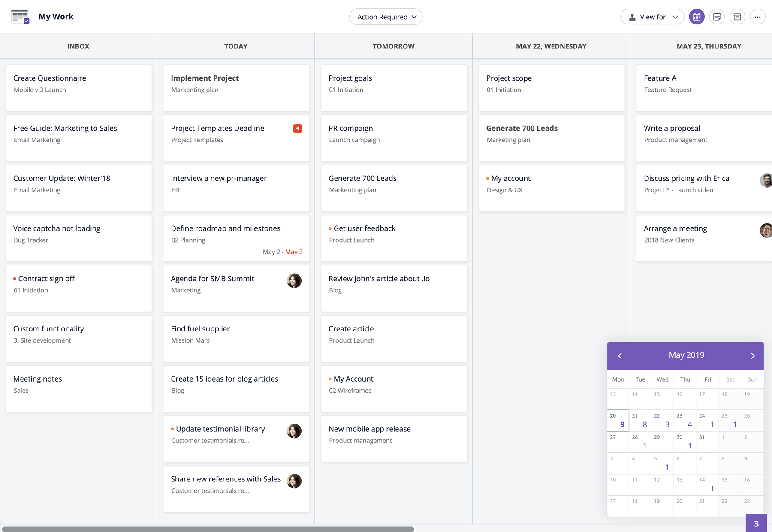The height and width of the screenshot is (532, 772).
Task: Select the notes view icon next to calendar
Action: coord(717,17)
